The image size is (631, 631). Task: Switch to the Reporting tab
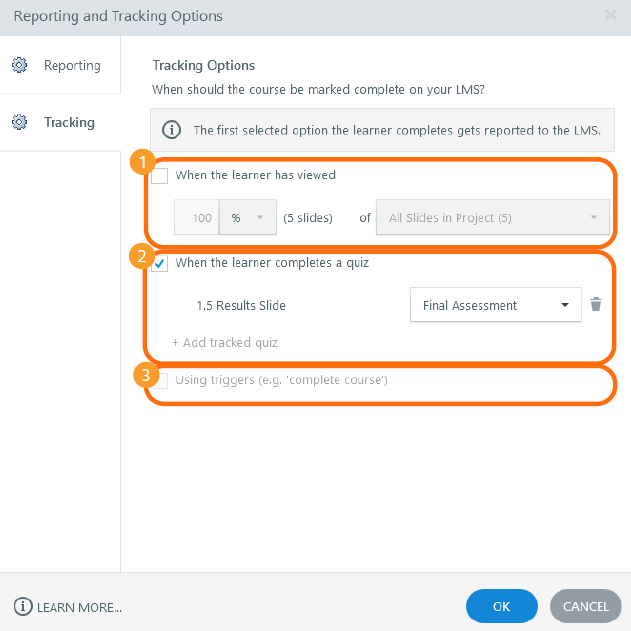(x=71, y=66)
